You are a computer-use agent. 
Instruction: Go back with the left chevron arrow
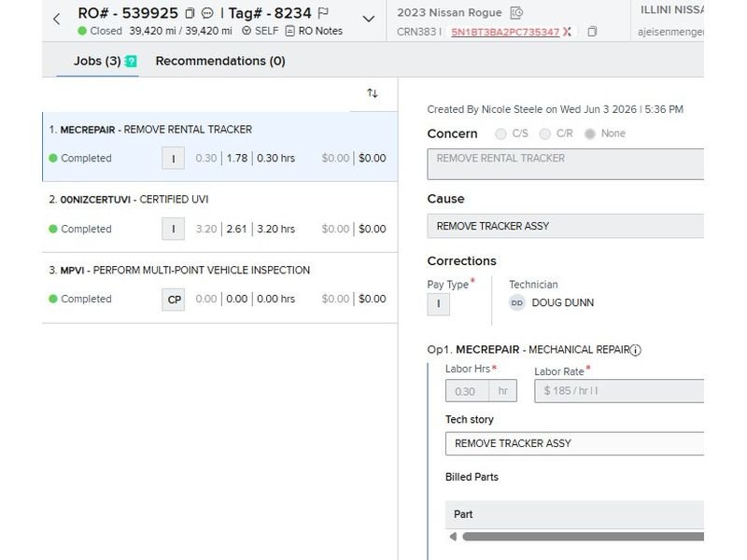pos(57,19)
